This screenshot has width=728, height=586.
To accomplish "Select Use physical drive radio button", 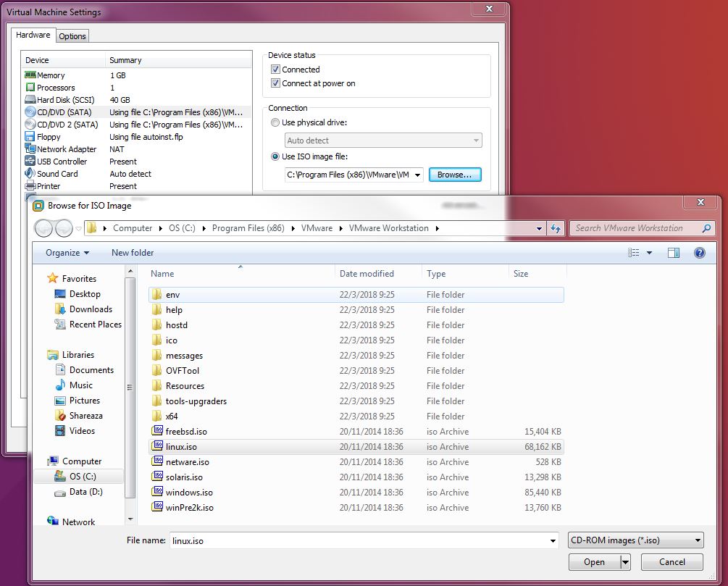I will pos(275,122).
